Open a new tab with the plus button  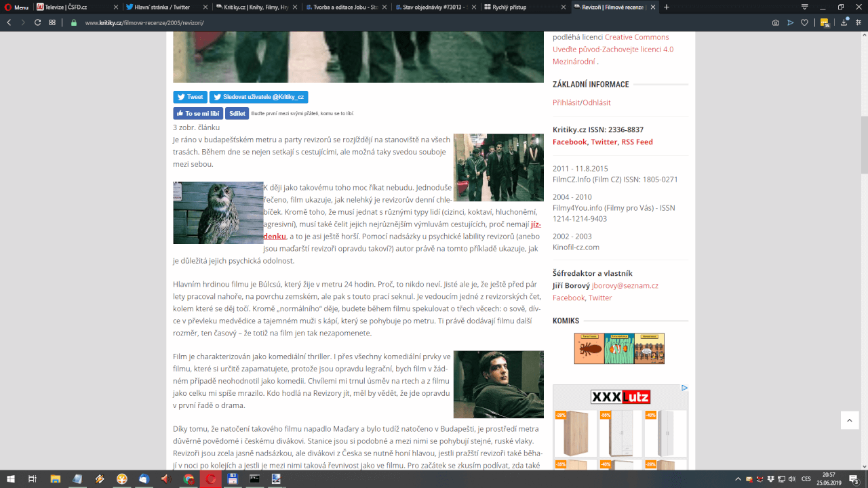(x=666, y=8)
